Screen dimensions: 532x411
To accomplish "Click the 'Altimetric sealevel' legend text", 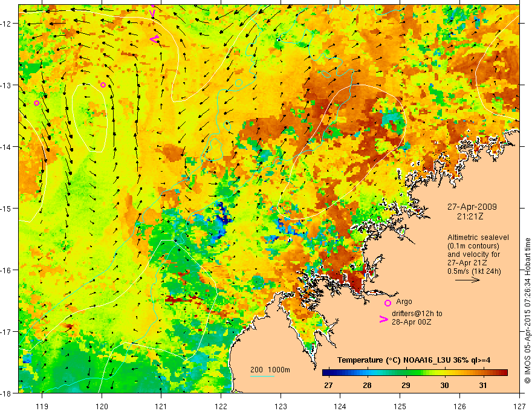I will (x=478, y=238).
